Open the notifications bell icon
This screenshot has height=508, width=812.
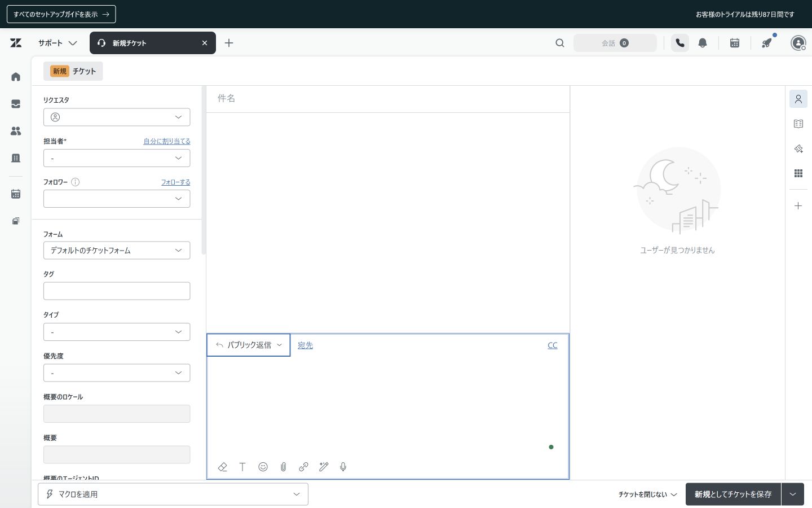[703, 43]
